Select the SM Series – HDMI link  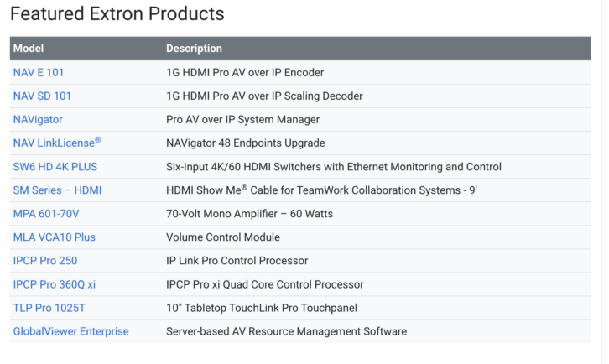(x=57, y=190)
